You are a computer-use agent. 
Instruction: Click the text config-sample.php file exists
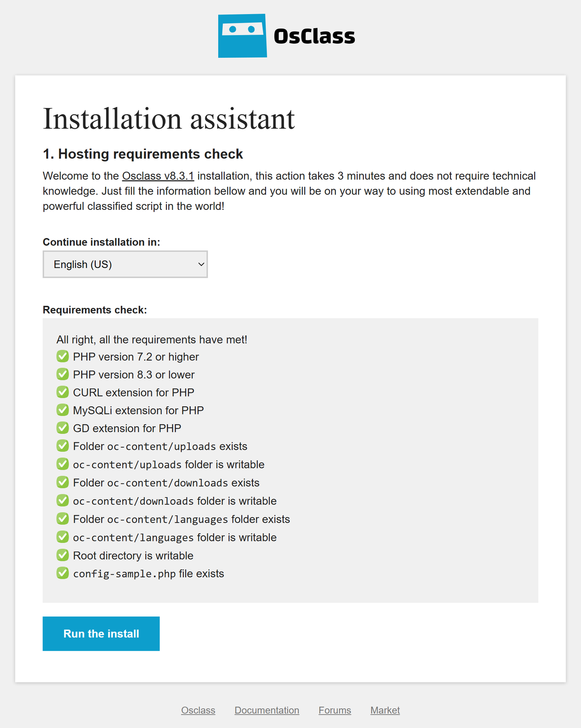pos(149,574)
